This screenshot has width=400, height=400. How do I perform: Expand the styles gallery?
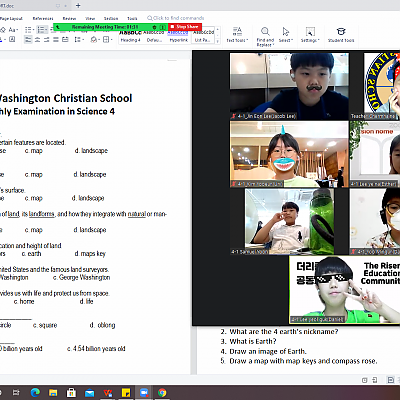click(x=218, y=41)
